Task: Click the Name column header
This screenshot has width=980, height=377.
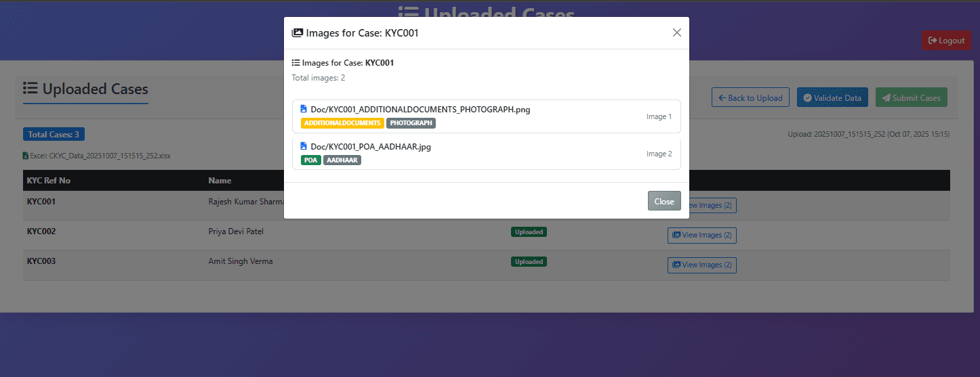Action: tap(220, 181)
